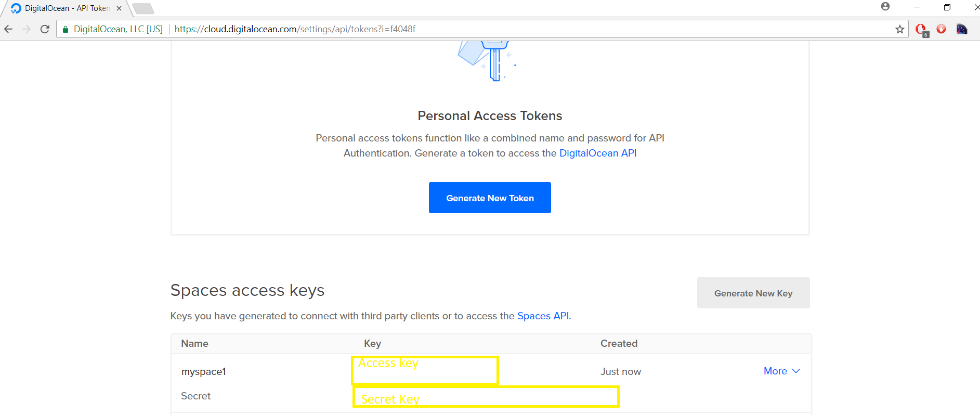
Task: Follow the Spaces API link
Action: click(543, 316)
